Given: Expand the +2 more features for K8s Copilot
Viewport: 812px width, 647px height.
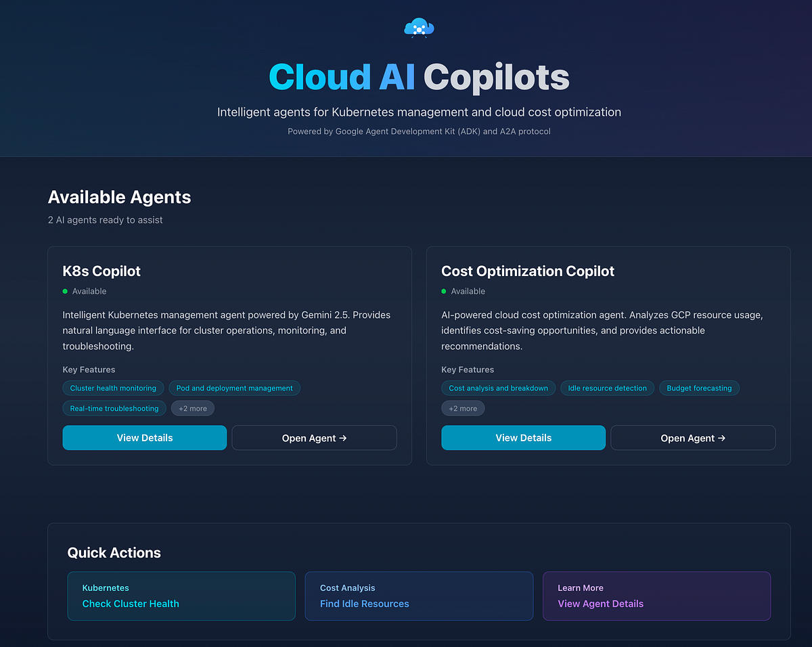Looking at the screenshot, I should tap(193, 408).
